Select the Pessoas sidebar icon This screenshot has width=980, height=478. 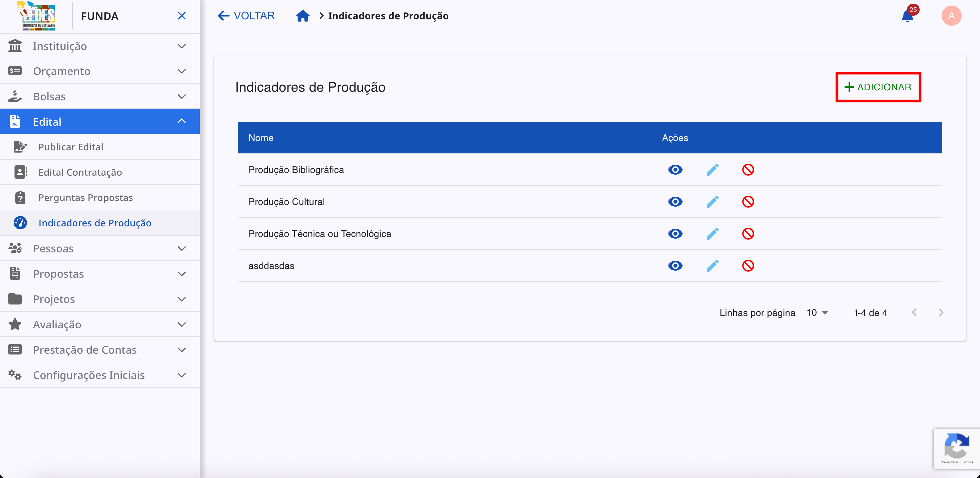[15, 248]
